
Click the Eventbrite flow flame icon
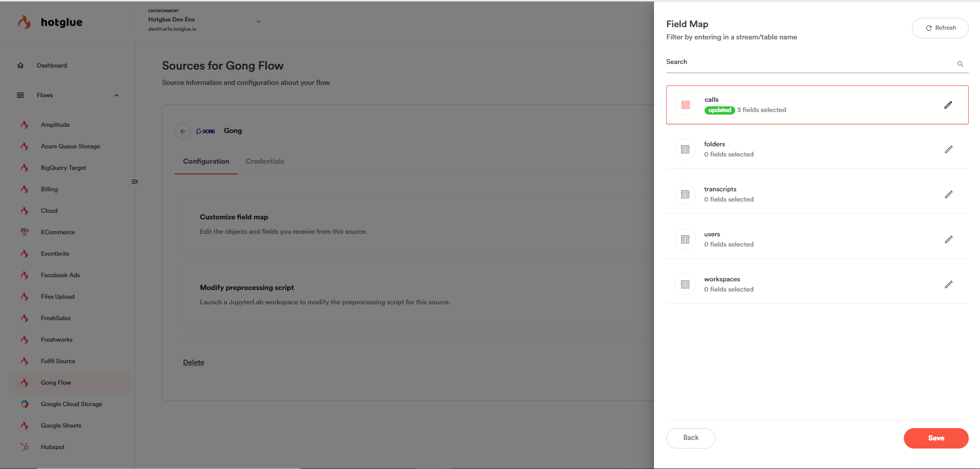24,254
